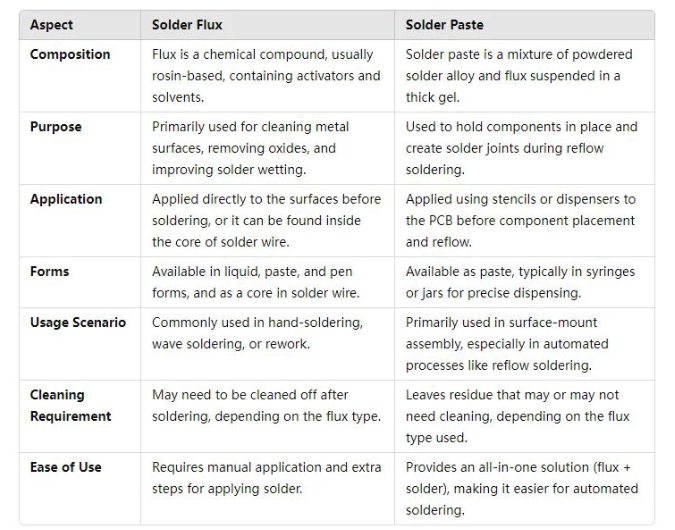Viewport: 675px width, 530px height.
Task: Click the "Solder Flux" column header
Action: pos(187,25)
